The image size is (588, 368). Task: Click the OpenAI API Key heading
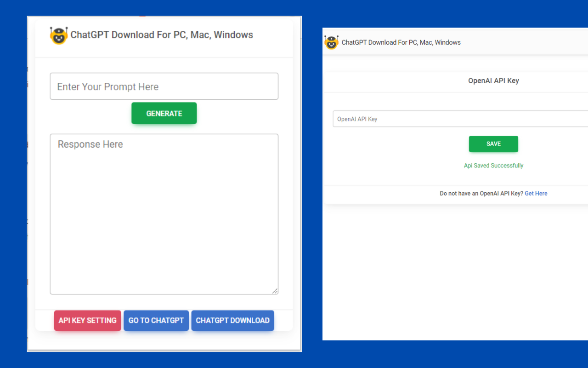point(493,80)
